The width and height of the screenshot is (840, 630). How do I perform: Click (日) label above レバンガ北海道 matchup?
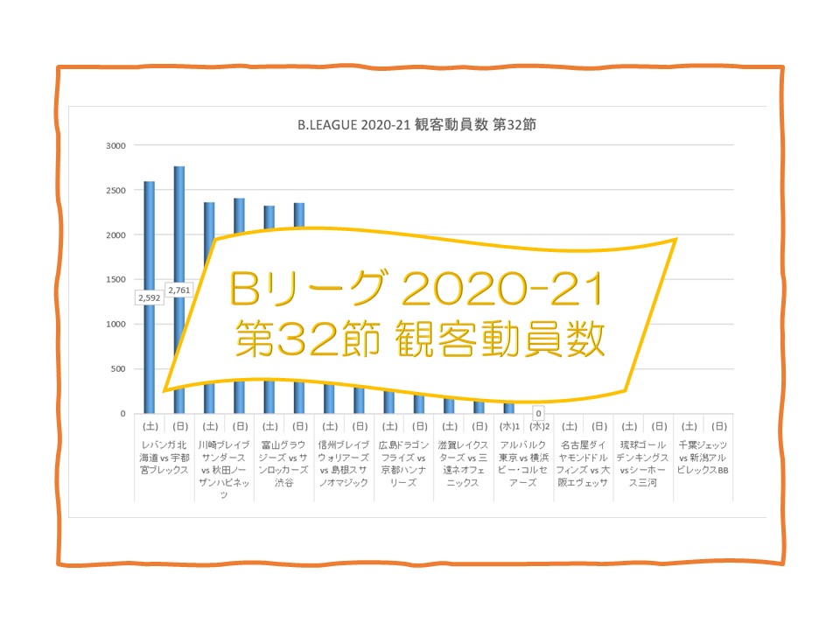point(180,426)
